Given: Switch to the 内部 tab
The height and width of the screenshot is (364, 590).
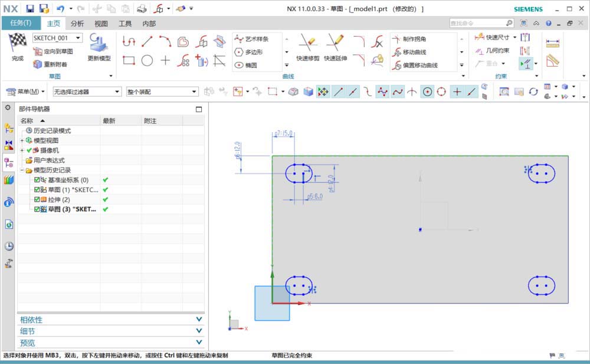Looking at the screenshot, I should tap(149, 24).
